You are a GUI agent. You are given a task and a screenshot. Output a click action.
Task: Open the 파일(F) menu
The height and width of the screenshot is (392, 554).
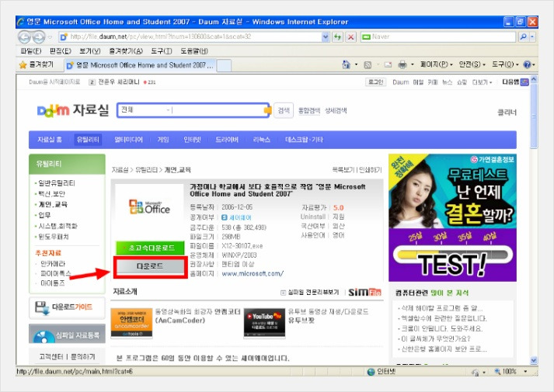pyautogui.click(x=31, y=51)
